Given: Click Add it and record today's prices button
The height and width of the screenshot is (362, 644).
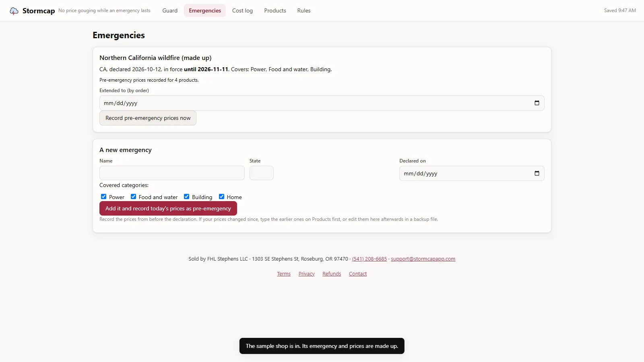Looking at the screenshot, I should click(x=168, y=208).
